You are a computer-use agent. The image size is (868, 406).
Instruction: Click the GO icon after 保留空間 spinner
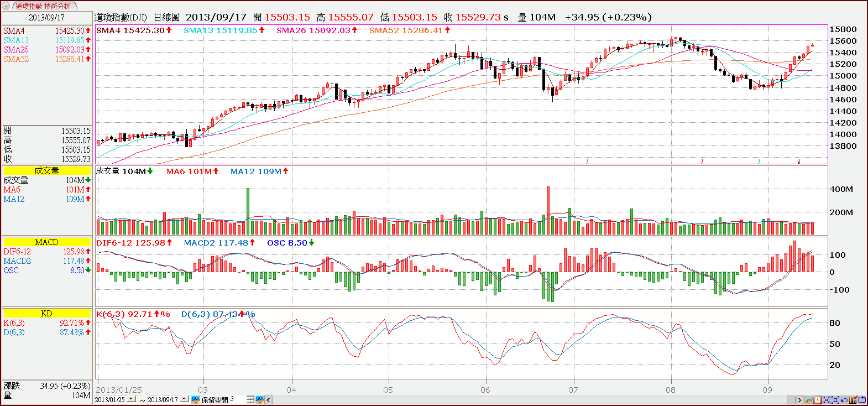click(260, 399)
